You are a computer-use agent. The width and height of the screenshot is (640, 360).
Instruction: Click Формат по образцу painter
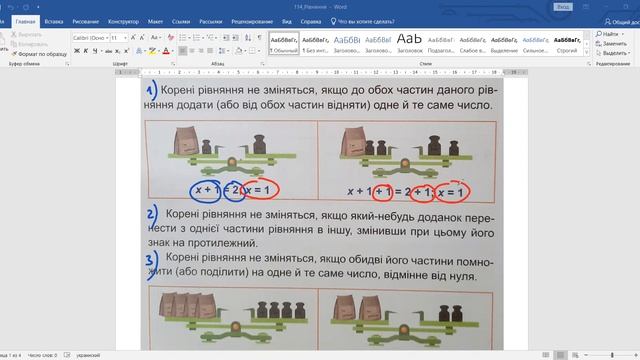pos(39,54)
